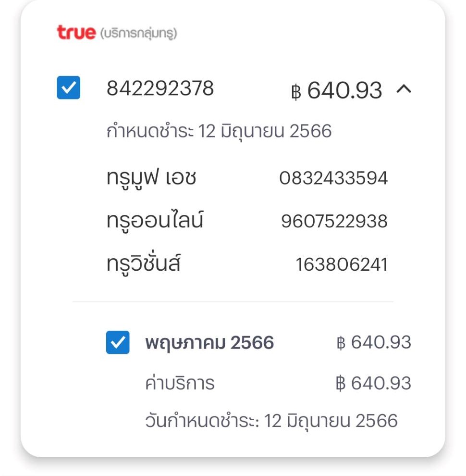Select account number 842292378
466x476 pixels.
160,88
